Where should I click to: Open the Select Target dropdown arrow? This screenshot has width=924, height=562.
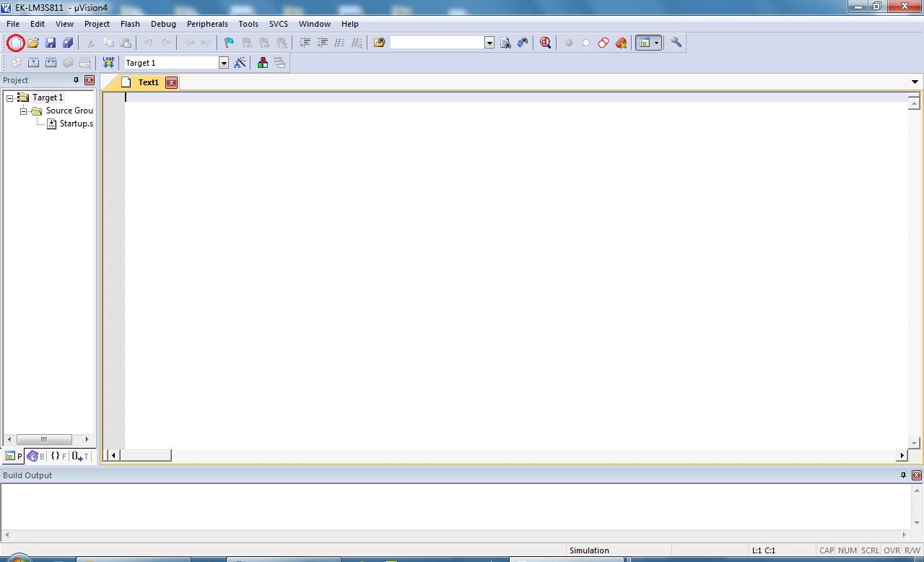coord(224,63)
